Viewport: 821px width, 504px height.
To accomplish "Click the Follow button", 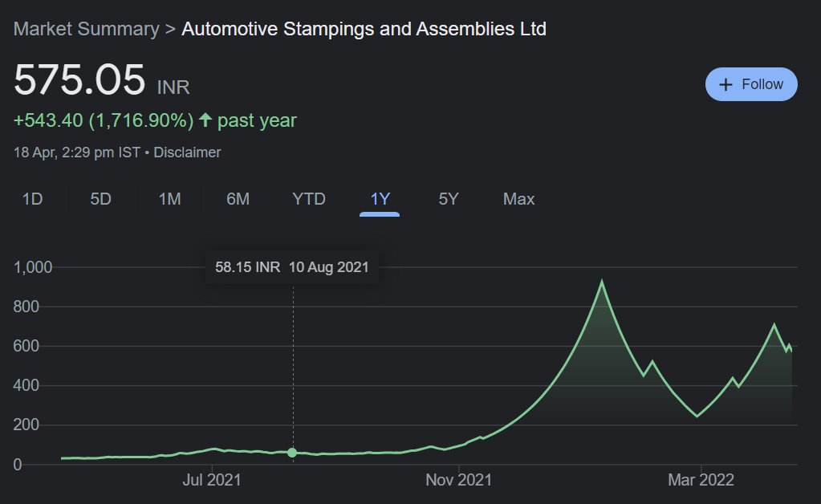I will point(751,84).
